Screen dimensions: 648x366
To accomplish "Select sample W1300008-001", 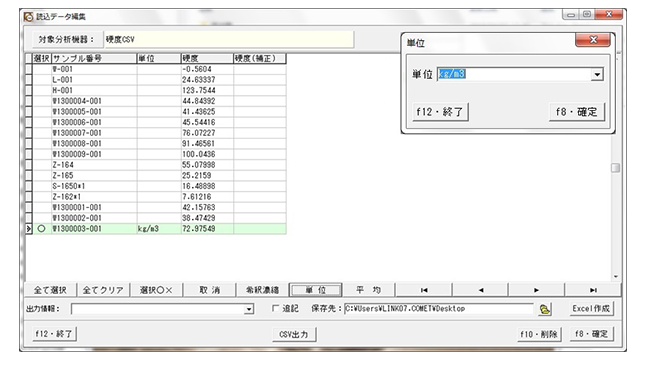I will pyautogui.click(x=94, y=144).
